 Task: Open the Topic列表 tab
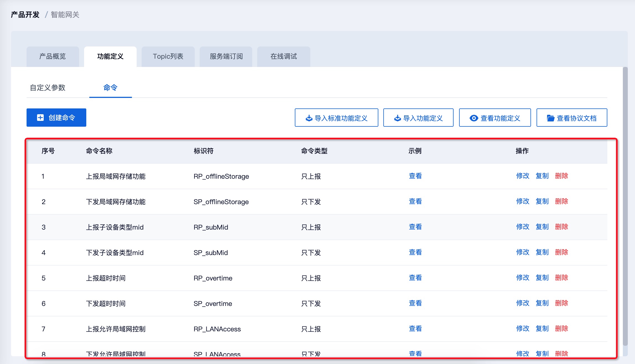(x=168, y=56)
